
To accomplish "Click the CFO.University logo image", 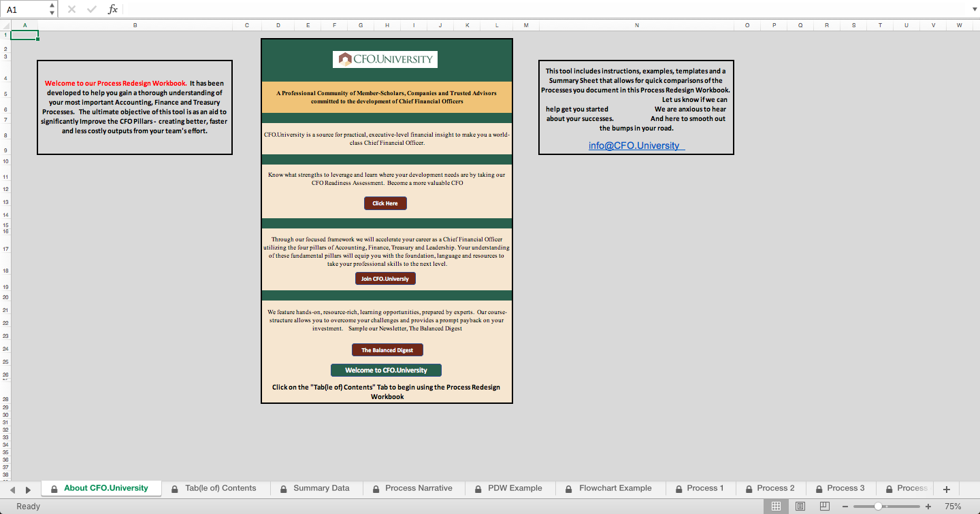I will (x=385, y=59).
